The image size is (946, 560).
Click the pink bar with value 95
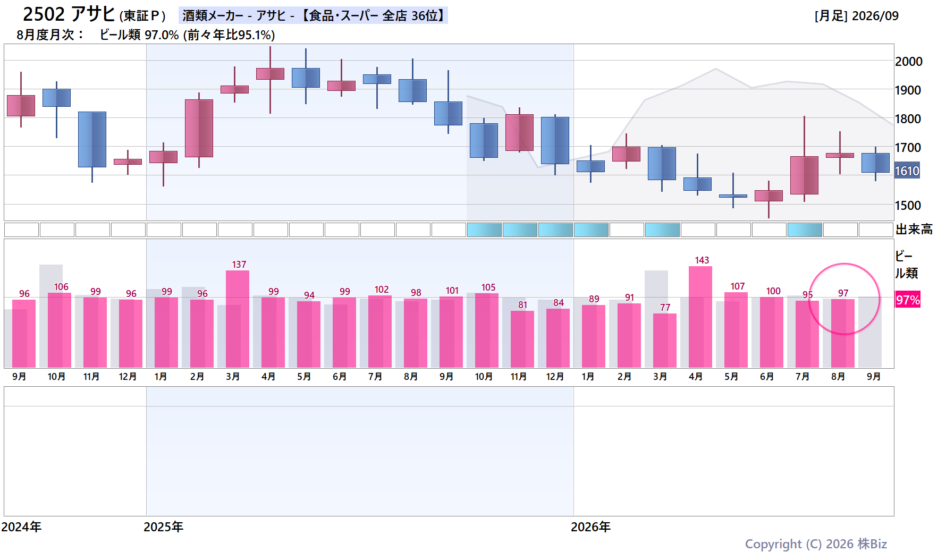click(807, 334)
